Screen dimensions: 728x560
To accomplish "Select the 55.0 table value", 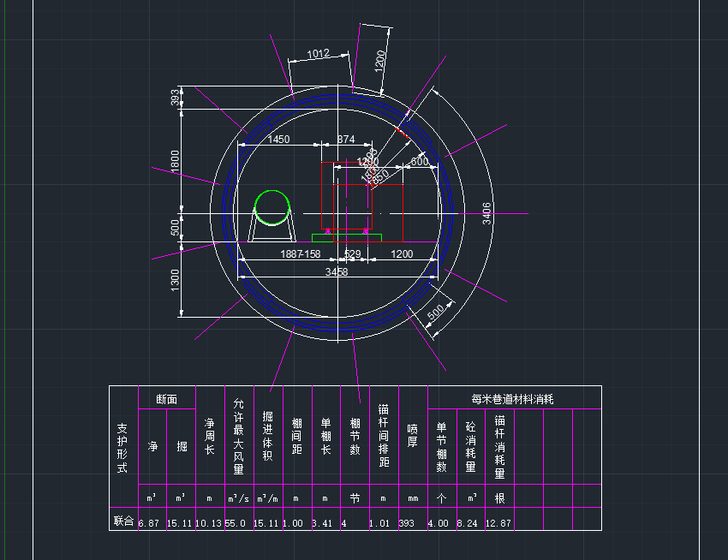I will coord(236,521).
